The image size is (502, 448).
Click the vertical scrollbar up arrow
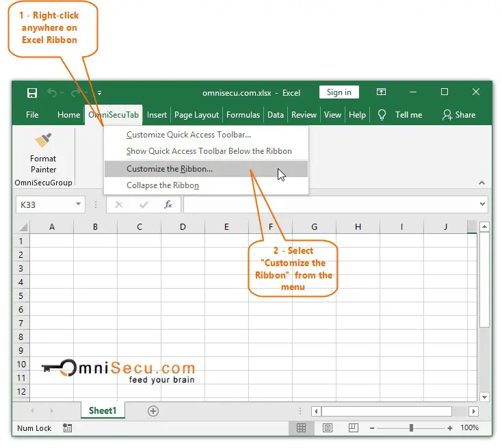[484, 226]
